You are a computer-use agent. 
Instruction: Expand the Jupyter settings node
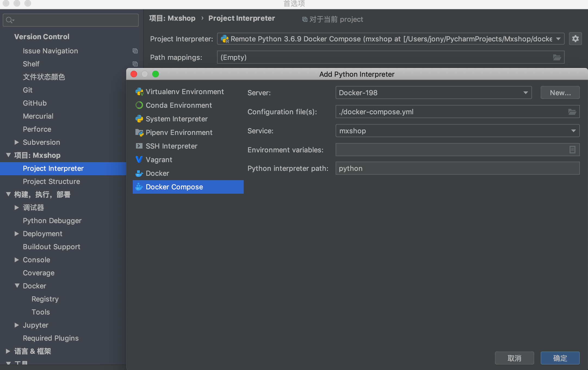[x=17, y=325]
